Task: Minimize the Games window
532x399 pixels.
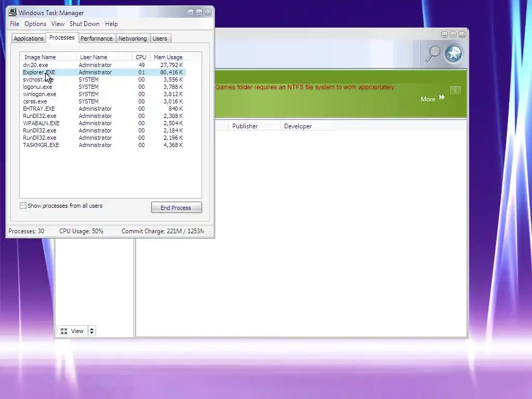Action: (x=444, y=35)
